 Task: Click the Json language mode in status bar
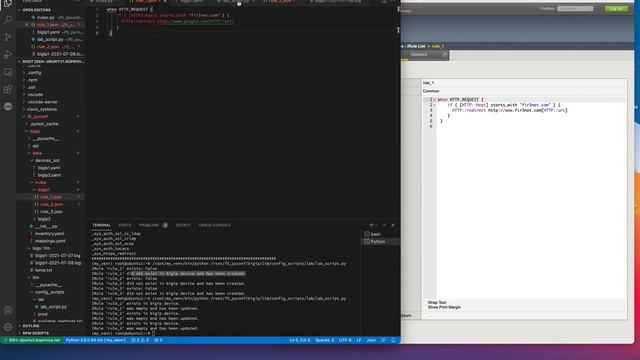pyautogui.click(x=371, y=340)
